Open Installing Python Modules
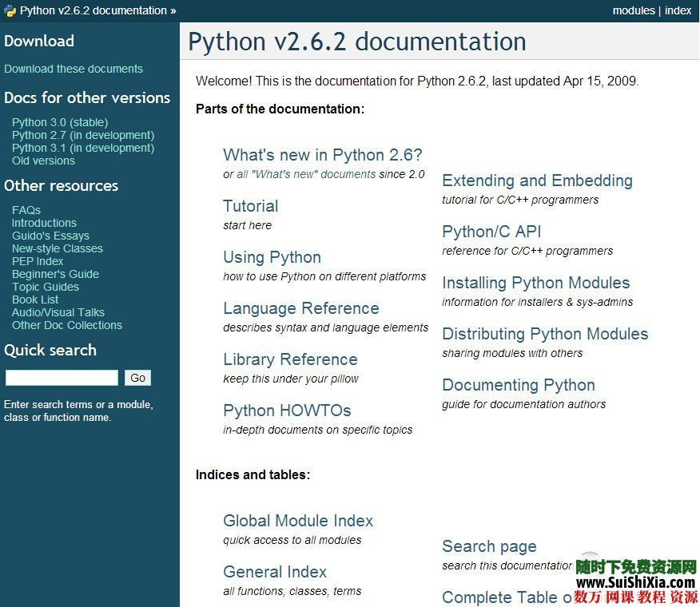Viewport: 700px width, 607px height. coord(535,283)
